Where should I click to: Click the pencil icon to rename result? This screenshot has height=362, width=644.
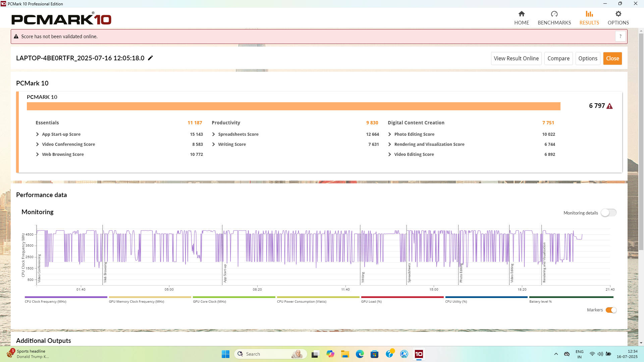pyautogui.click(x=151, y=58)
